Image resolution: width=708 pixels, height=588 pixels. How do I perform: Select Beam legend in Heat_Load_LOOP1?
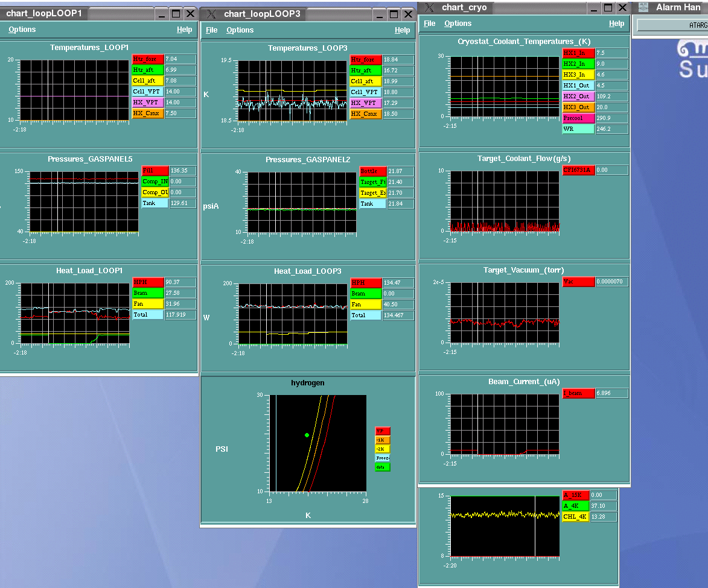pos(148,293)
